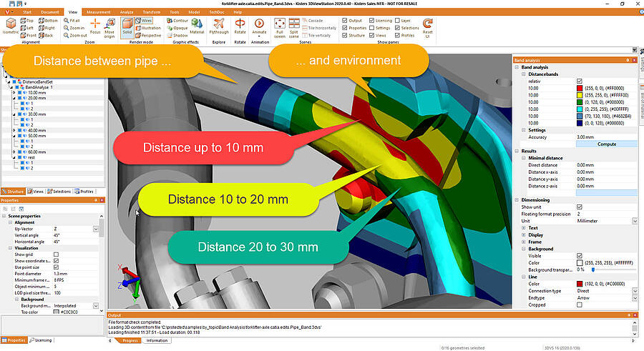Toggle the Output pane checkbox
The width and height of the screenshot is (644, 351).
pos(345,21)
